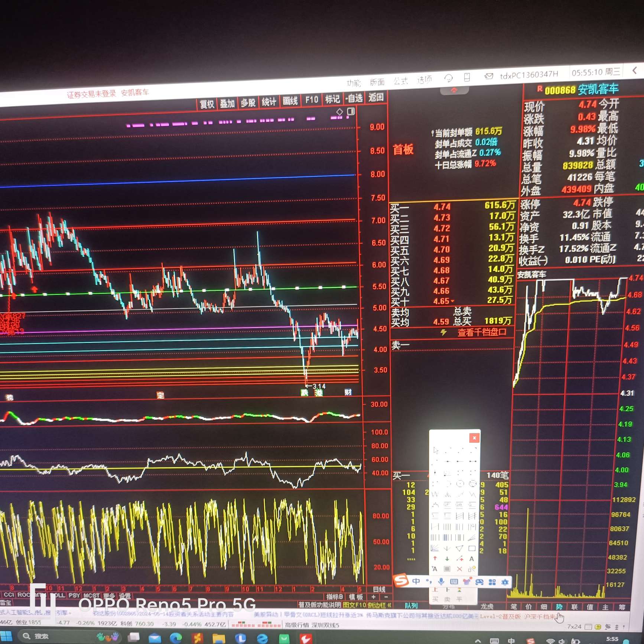Open the Sogou toolbox grid icon

492,582
